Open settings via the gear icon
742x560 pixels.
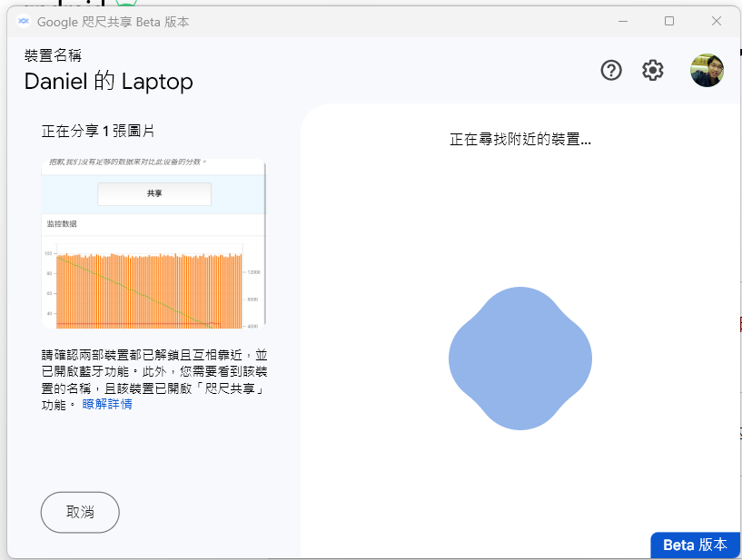coord(653,71)
